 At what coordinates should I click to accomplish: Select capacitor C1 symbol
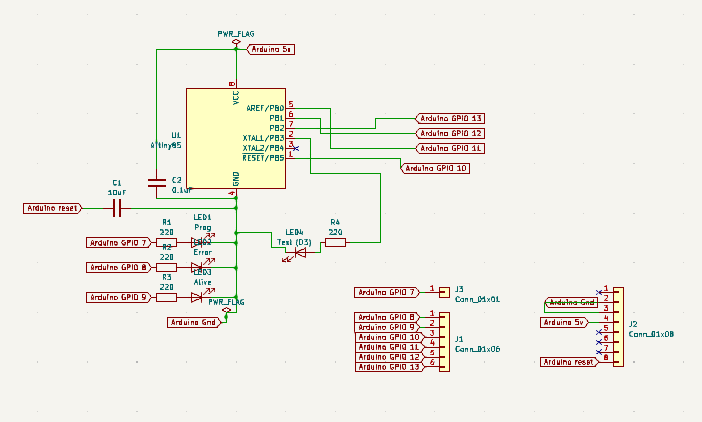point(116,208)
